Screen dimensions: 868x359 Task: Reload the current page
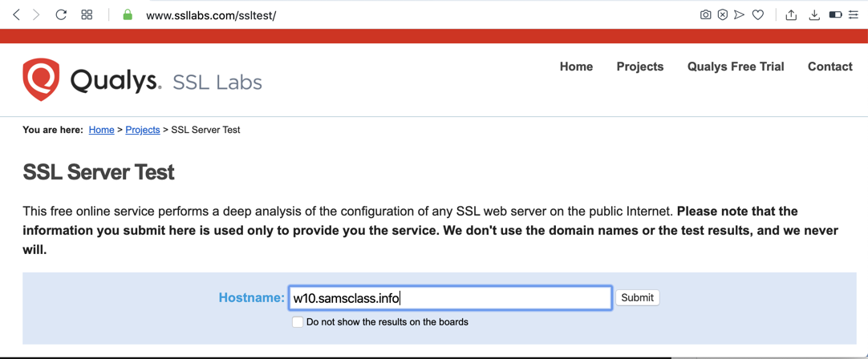click(x=61, y=15)
